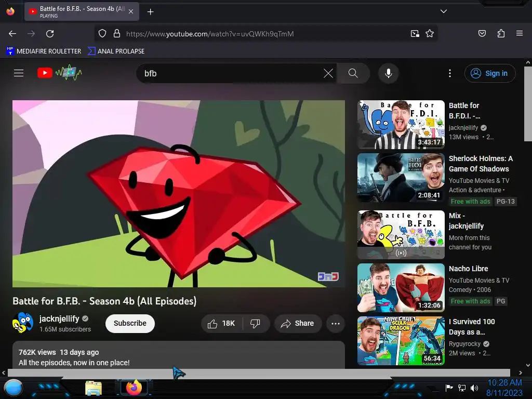Click the browser back arrow
The height and width of the screenshot is (399, 532).
click(x=12, y=34)
